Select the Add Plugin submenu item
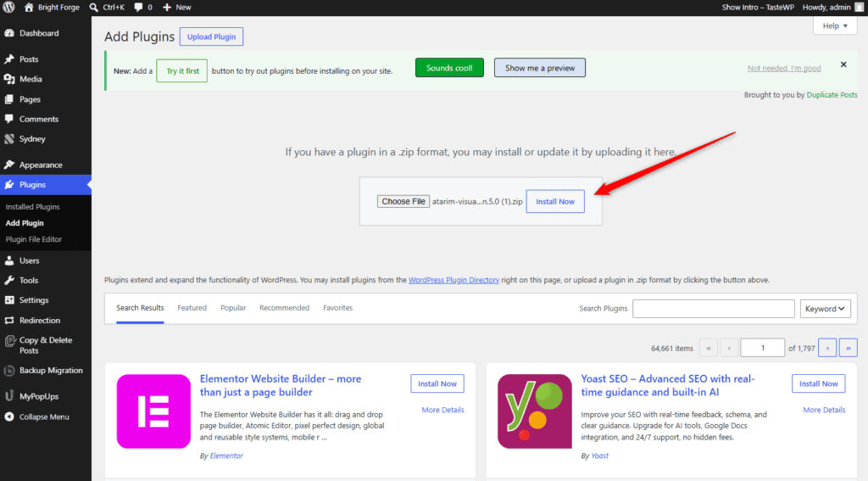 pyautogui.click(x=25, y=223)
